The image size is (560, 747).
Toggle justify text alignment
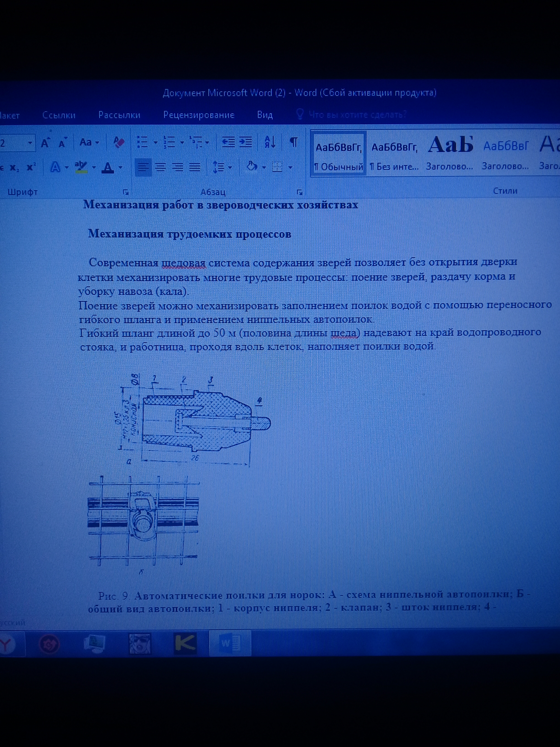coord(195,167)
